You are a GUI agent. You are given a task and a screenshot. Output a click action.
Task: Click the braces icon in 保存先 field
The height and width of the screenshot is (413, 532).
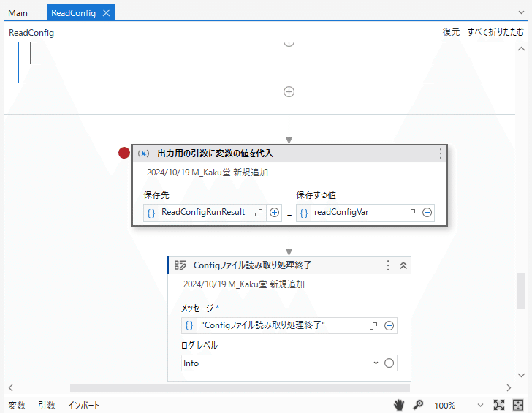click(x=151, y=213)
